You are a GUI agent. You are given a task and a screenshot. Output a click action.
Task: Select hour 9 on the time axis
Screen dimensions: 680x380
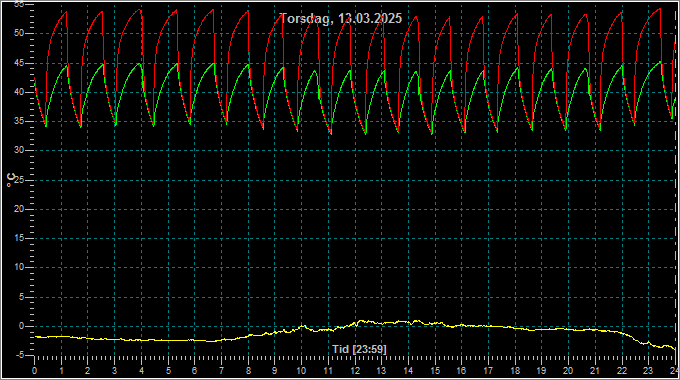(275, 371)
